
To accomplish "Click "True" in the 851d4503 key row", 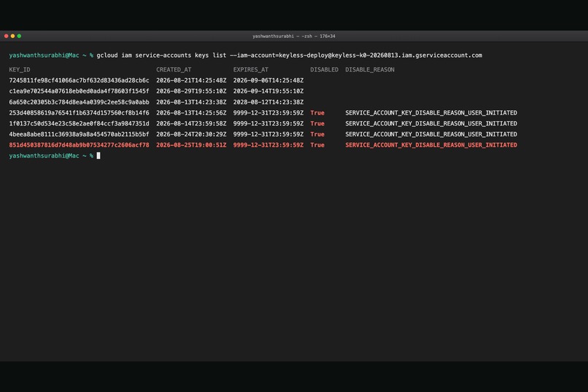I will click(x=317, y=145).
